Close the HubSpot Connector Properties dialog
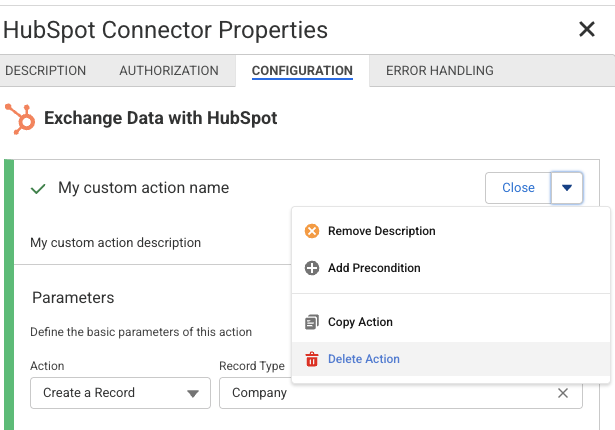The height and width of the screenshot is (430, 615). pyautogui.click(x=587, y=30)
